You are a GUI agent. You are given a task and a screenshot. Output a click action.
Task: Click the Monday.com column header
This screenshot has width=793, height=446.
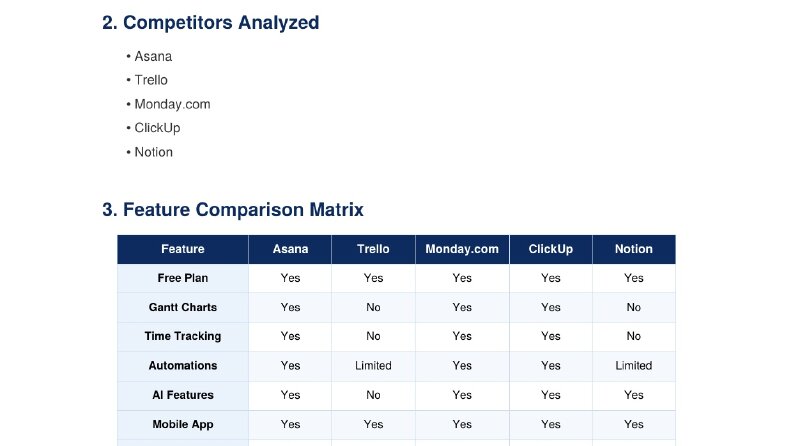click(462, 249)
